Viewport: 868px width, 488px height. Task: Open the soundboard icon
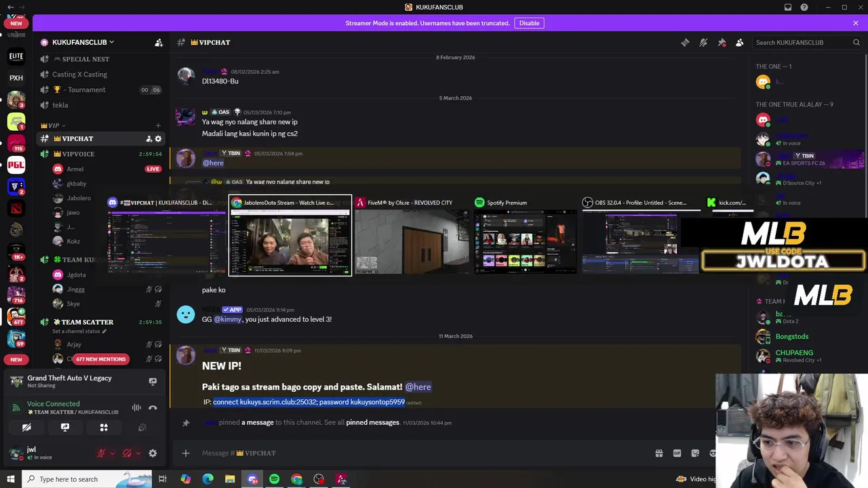coord(142,428)
